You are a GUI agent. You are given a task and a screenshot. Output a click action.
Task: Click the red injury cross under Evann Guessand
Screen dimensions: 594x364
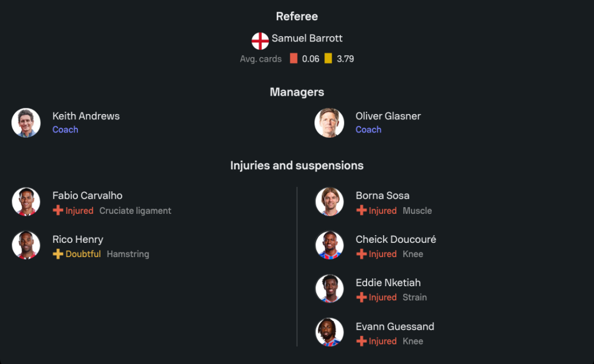tap(361, 341)
